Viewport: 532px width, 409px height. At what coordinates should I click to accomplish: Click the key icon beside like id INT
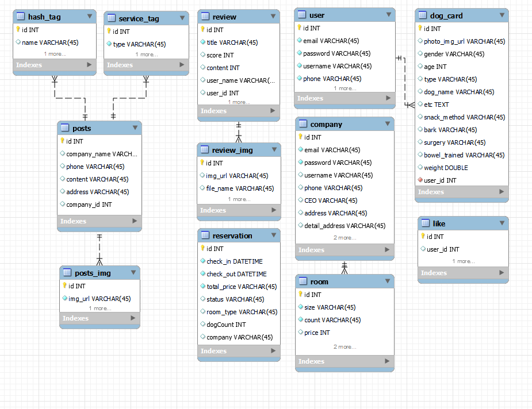point(423,236)
